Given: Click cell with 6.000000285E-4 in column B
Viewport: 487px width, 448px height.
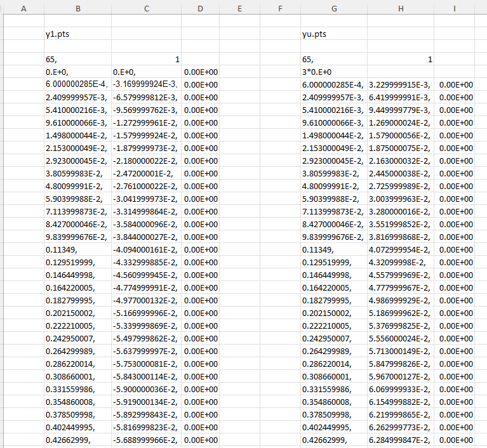Looking at the screenshot, I should click(x=78, y=84).
